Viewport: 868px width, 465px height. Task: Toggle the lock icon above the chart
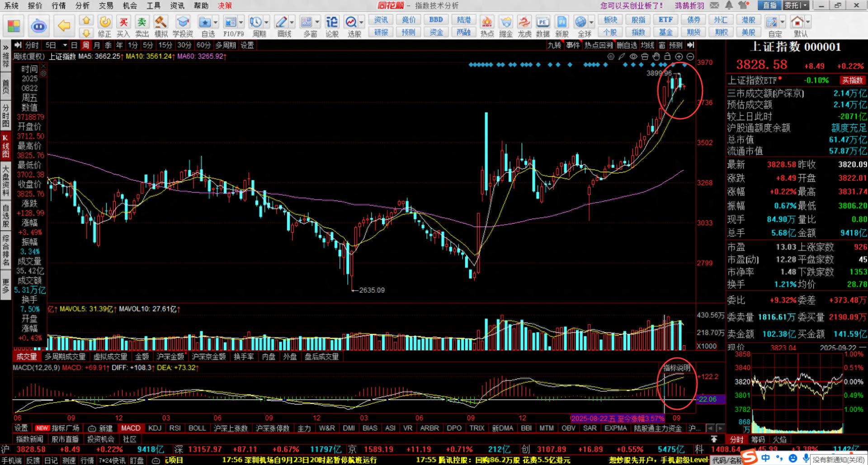click(667, 56)
